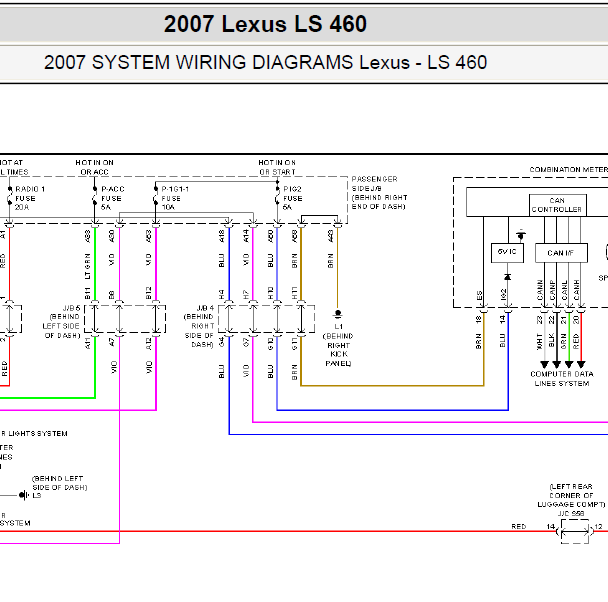The image size is (608, 602).
Task: Click the CANP terminal label
Action: pyautogui.click(x=552, y=290)
